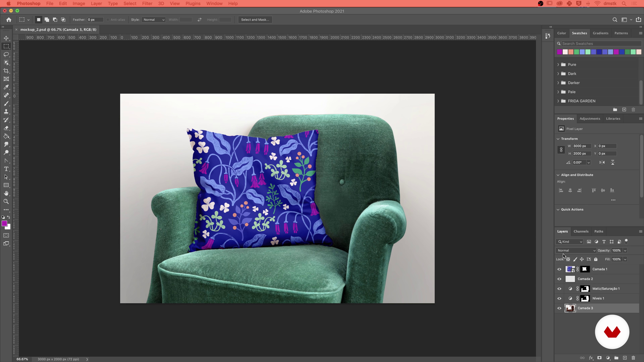
Task: Select the Eyedropper tool
Action: click(6, 87)
